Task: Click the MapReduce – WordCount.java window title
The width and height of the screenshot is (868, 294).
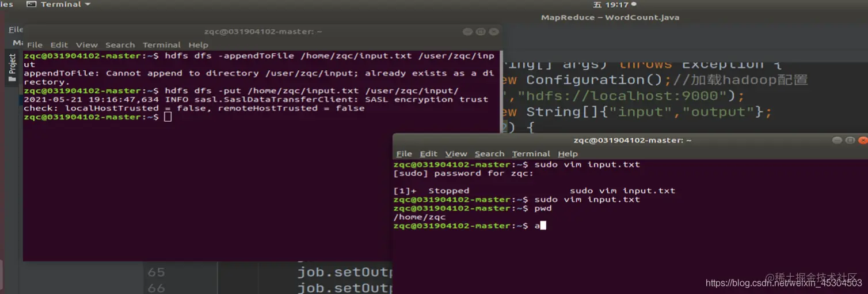Action: [610, 17]
